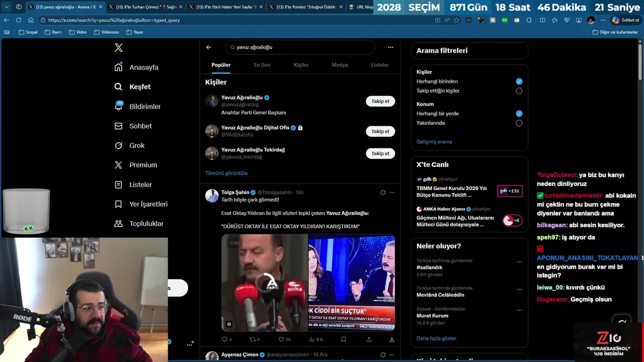Reply to Tolga Şahin post

tap(226, 339)
